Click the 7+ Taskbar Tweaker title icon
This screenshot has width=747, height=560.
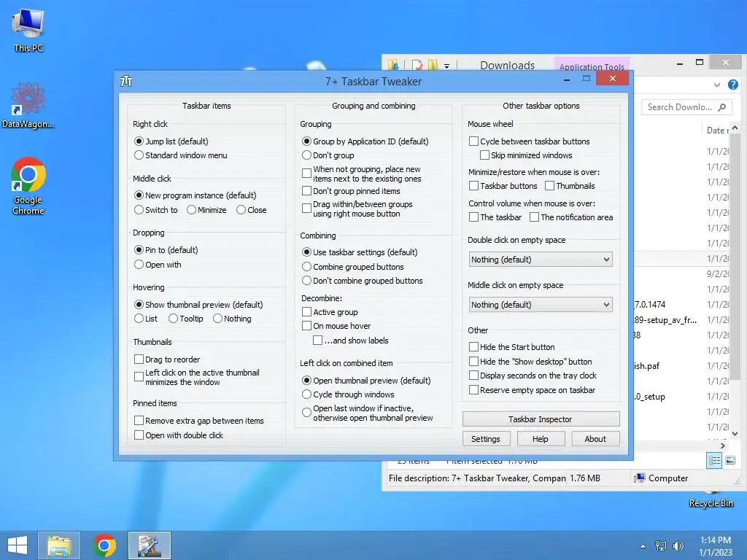click(126, 82)
